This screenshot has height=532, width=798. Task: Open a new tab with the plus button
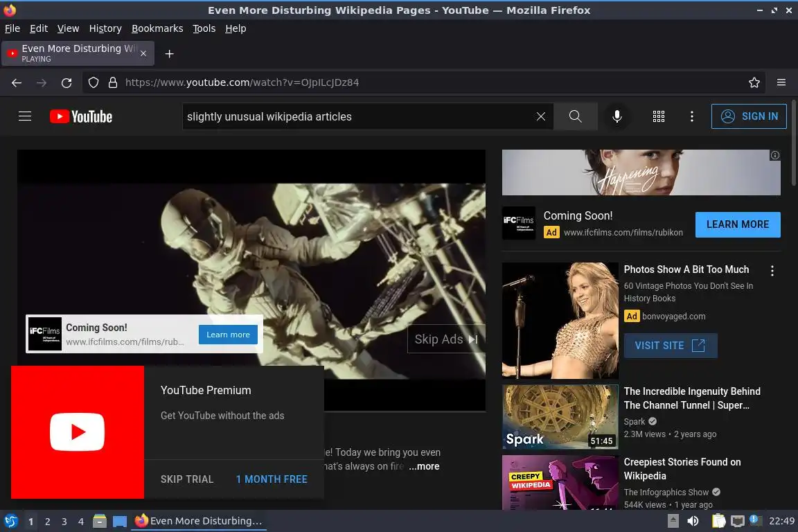170,53
